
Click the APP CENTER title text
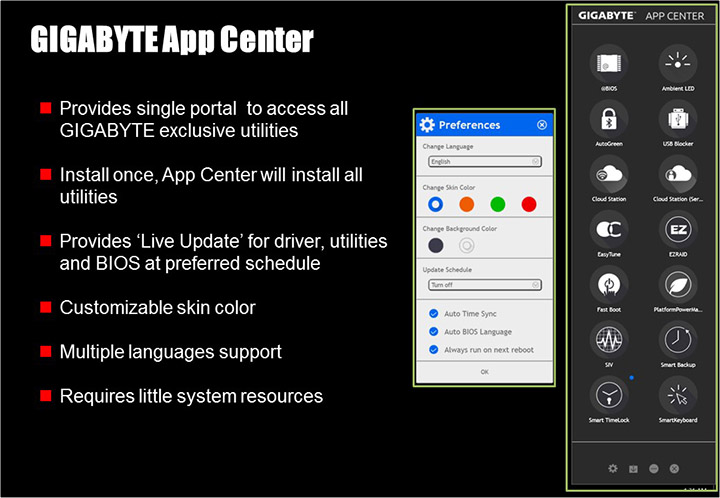[x=675, y=16]
